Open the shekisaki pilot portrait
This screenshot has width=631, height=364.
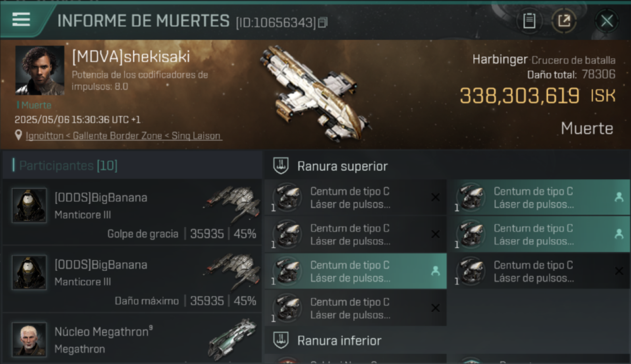39,70
